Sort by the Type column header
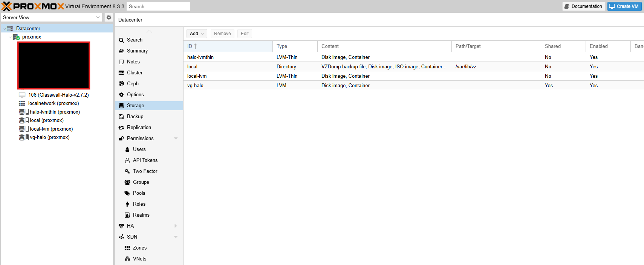The width and height of the screenshot is (644, 265). (295, 46)
